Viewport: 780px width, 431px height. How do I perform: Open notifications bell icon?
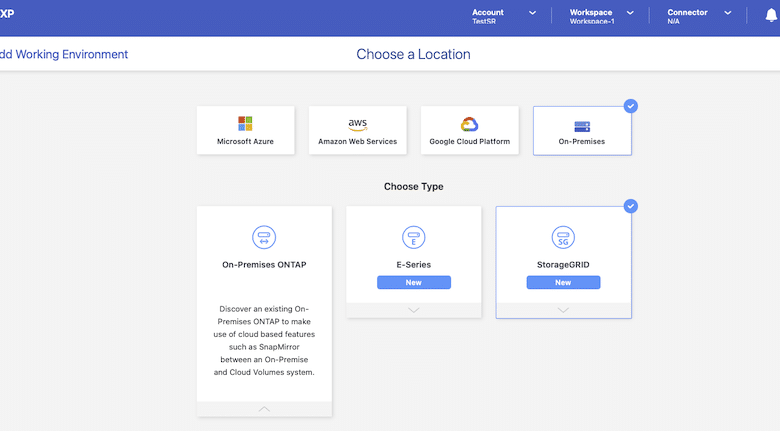coord(771,15)
